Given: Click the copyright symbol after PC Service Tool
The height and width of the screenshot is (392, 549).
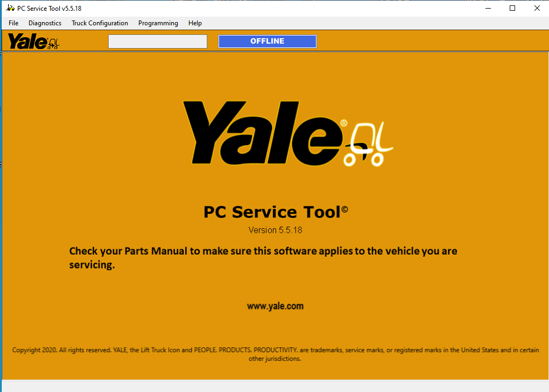Looking at the screenshot, I should click(344, 209).
